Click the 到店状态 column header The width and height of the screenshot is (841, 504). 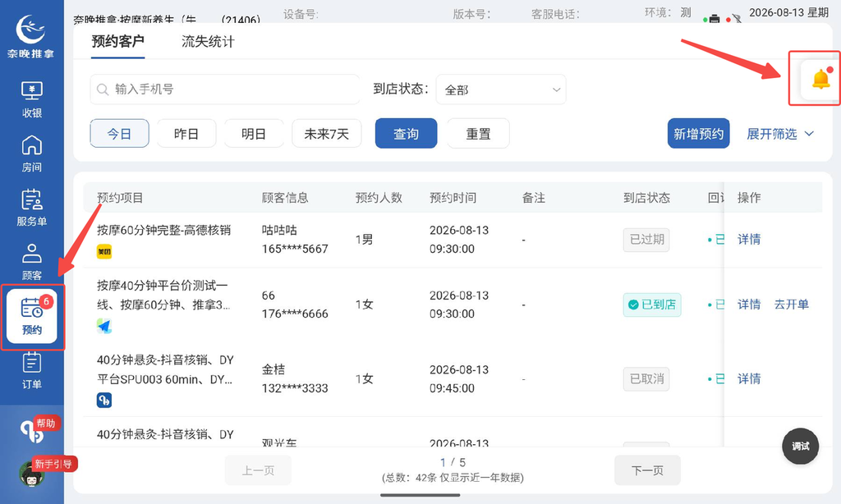[646, 198]
